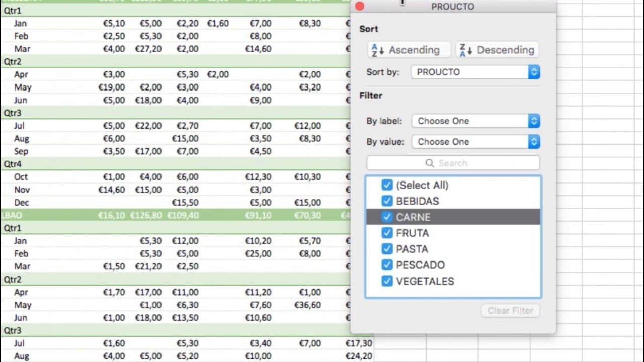Uncheck the (Select All) checkbox
Image resolution: width=644 pixels, height=362 pixels.
[x=386, y=185]
